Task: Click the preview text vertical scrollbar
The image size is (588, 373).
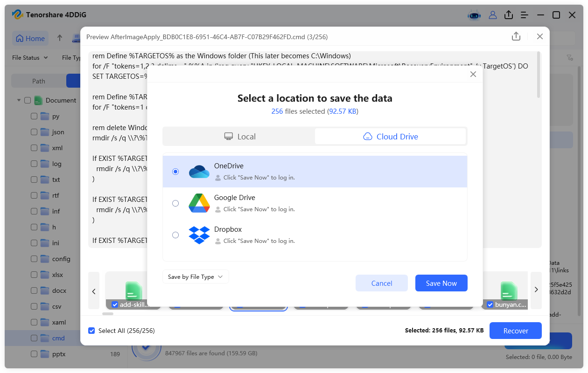Action: click(x=539, y=75)
